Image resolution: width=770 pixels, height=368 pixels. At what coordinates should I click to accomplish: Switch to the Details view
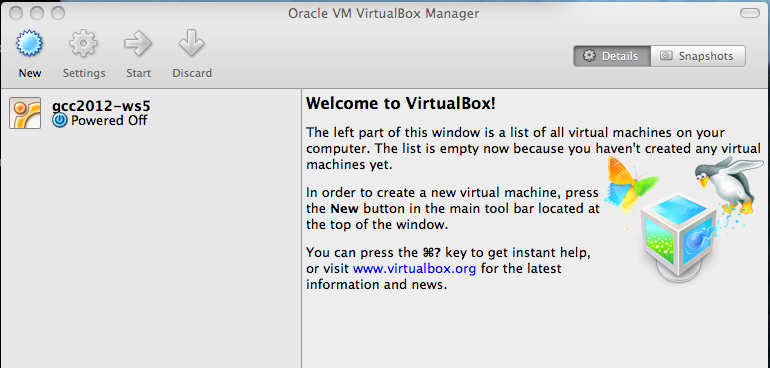coord(612,56)
